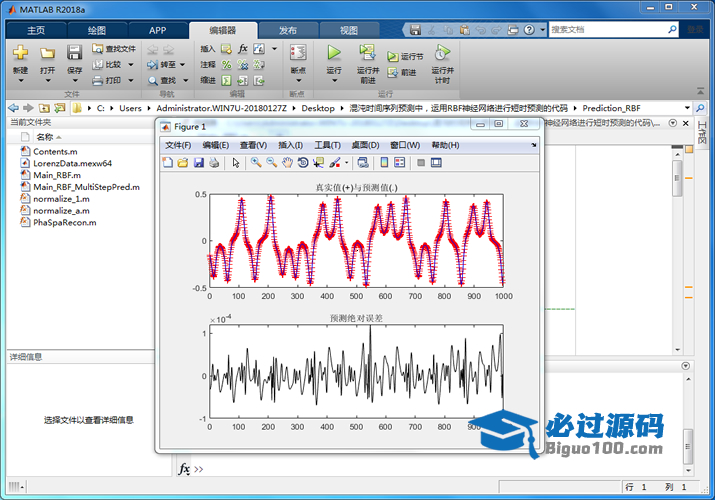Select the brush data tool

click(x=335, y=163)
